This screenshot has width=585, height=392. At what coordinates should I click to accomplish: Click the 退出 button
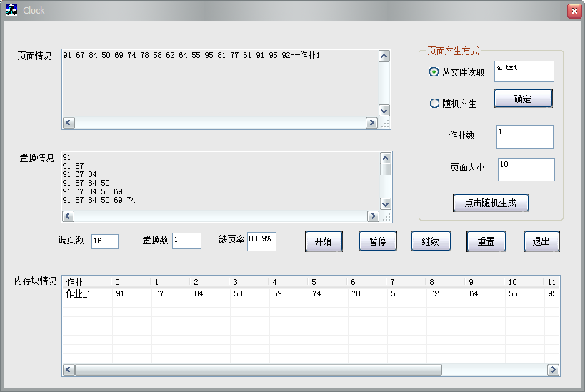(541, 241)
